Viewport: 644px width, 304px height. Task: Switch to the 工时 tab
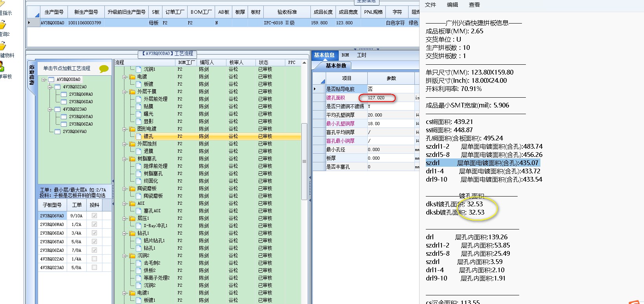[x=361, y=55]
